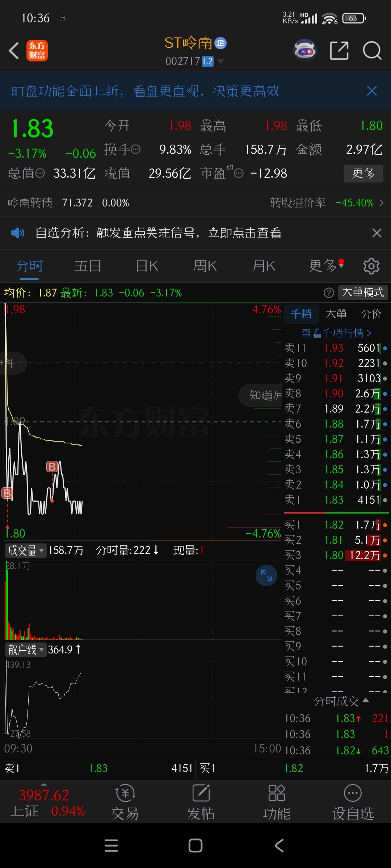Tap 卖5 row at 1.87
The image size is (391, 868).
click(336, 439)
